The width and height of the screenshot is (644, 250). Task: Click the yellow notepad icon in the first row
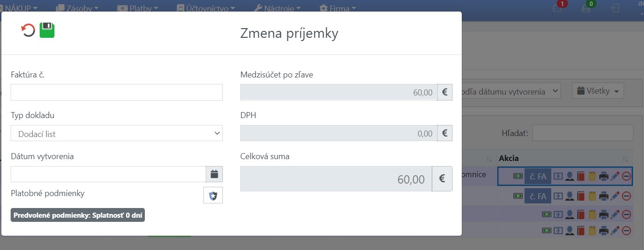click(x=592, y=176)
